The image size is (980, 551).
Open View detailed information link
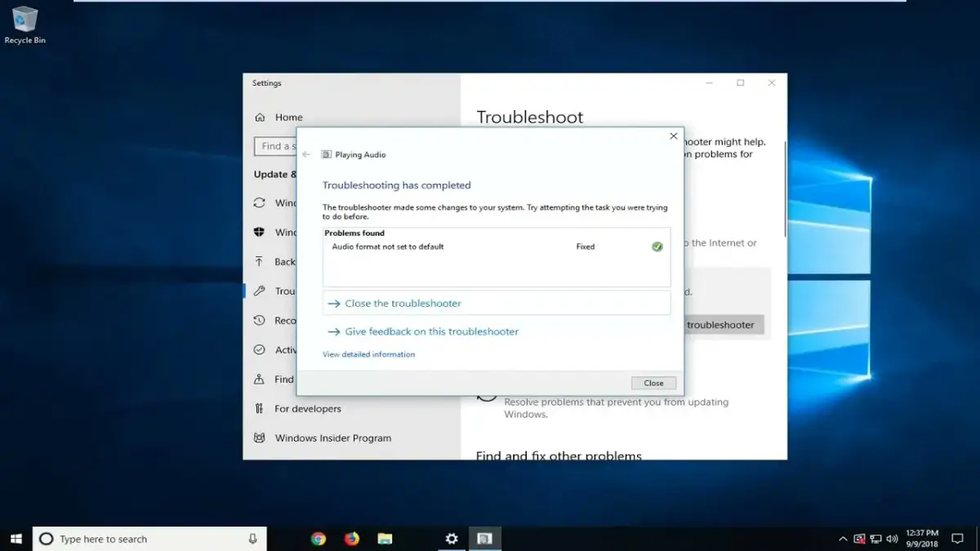pos(368,354)
